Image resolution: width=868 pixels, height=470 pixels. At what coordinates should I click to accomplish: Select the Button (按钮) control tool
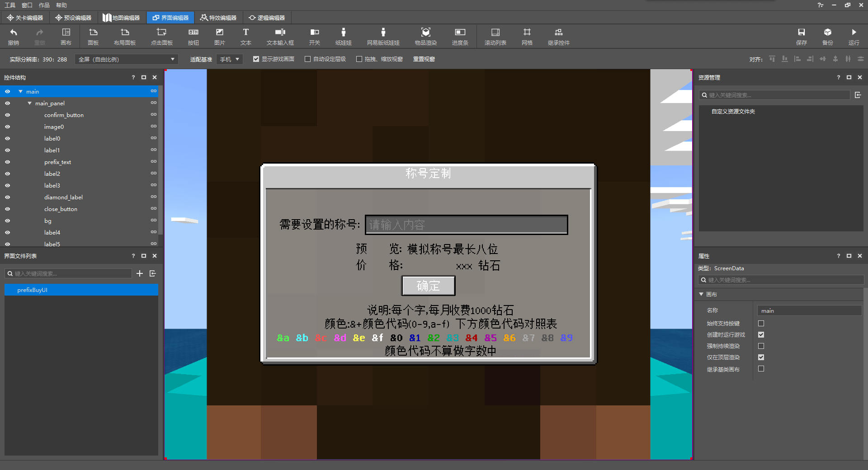coord(193,36)
